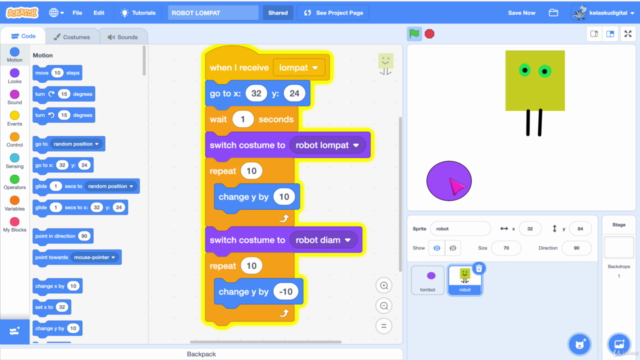Switch to large stage layout
This screenshot has height=360, width=640.
pyautogui.click(x=610, y=34)
